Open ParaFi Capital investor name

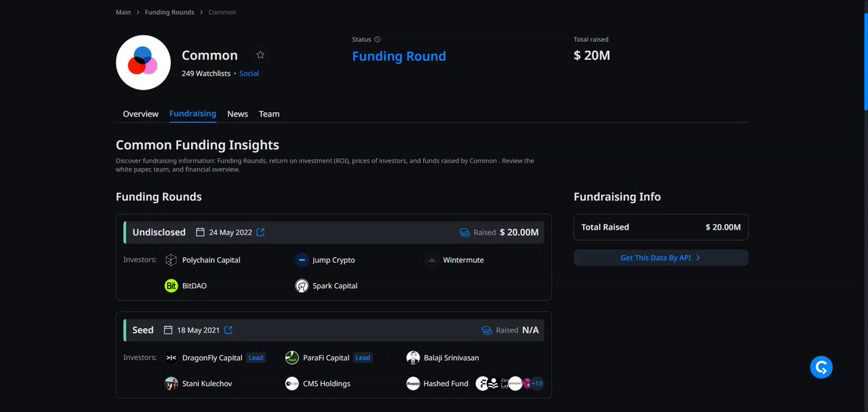[x=326, y=358]
